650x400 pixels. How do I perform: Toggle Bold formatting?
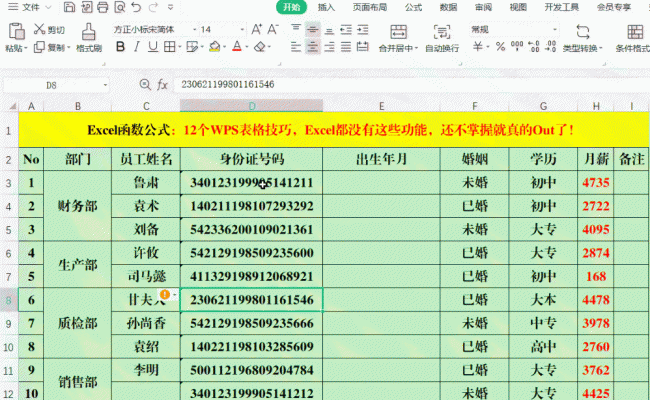coord(120,47)
